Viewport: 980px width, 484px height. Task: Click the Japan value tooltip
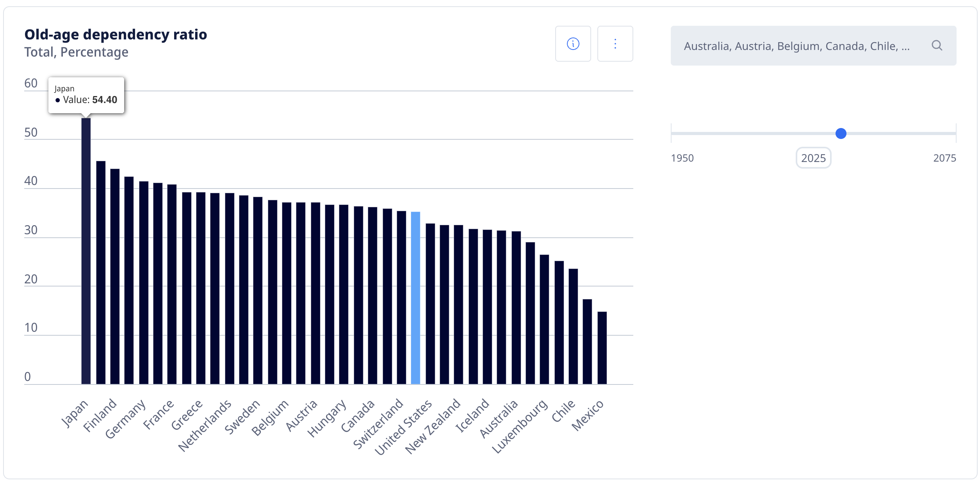coord(86,95)
